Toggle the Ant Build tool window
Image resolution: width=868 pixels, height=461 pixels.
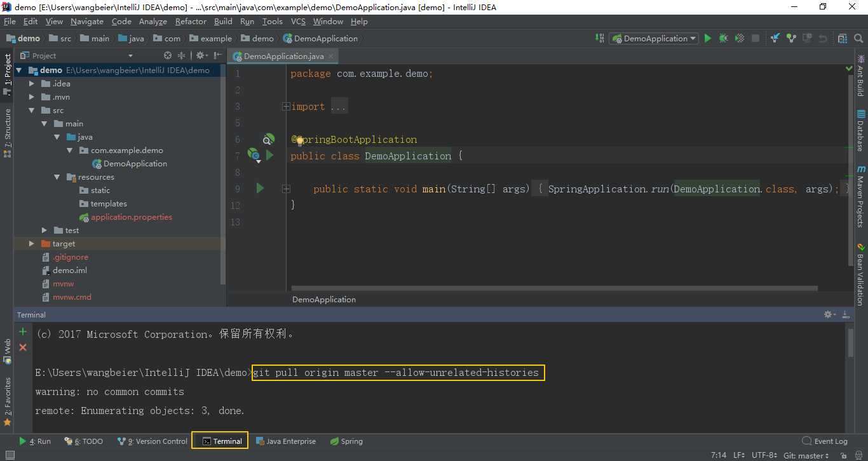coord(861,76)
